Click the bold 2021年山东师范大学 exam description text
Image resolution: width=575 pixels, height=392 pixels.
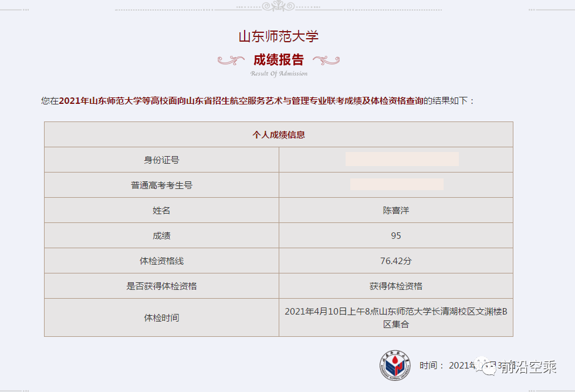pos(241,100)
